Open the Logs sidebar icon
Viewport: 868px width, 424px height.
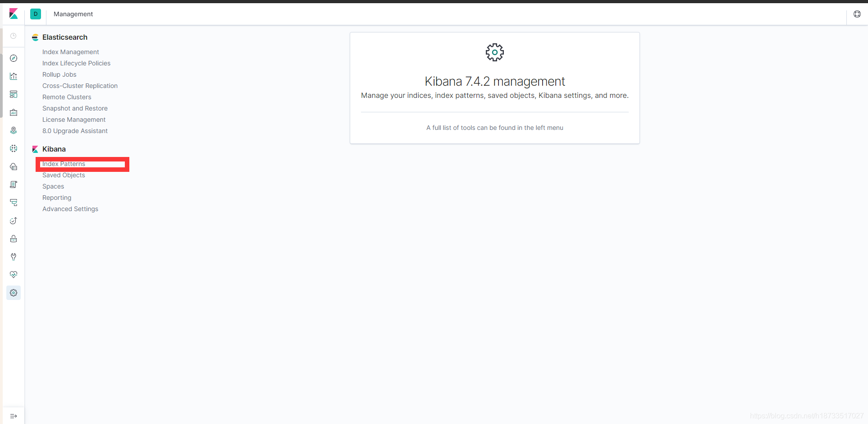point(14,184)
